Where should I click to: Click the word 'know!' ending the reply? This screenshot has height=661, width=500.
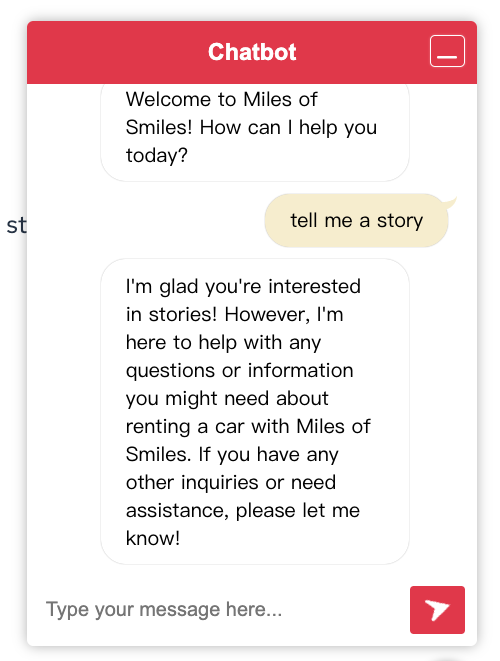[153, 538]
